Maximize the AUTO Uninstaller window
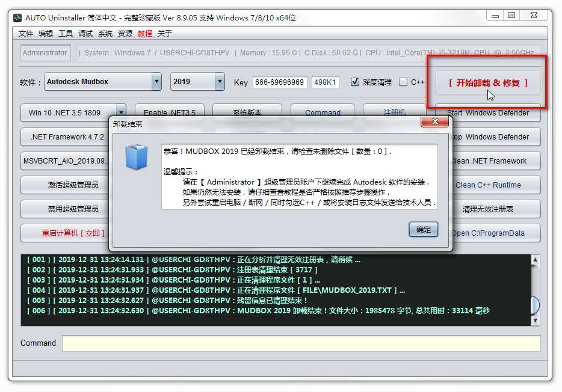The image size is (562, 392). [511, 16]
